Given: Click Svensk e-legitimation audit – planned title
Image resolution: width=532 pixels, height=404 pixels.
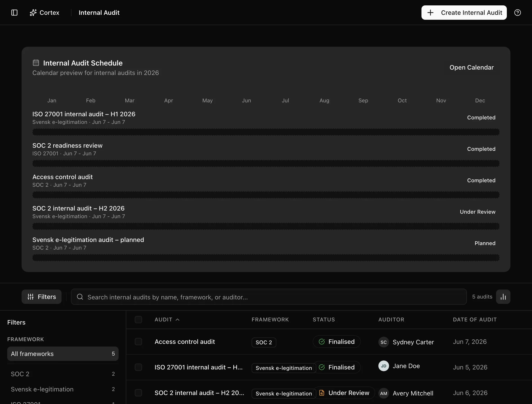Looking at the screenshot, I should [88, 240].
